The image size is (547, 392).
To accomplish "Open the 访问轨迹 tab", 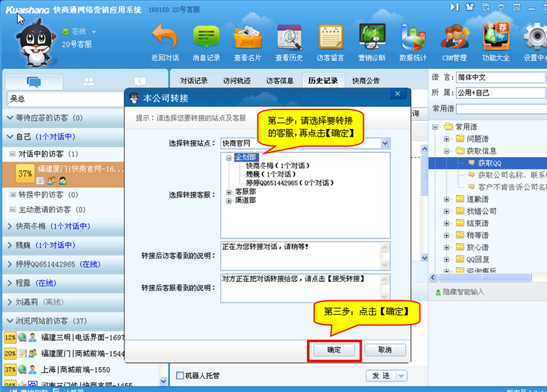I will pyautogui.click(x=237, y=80).
